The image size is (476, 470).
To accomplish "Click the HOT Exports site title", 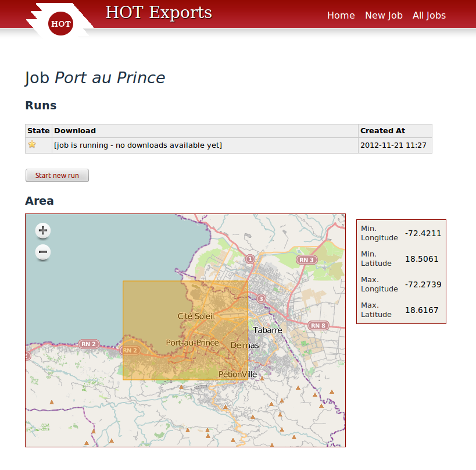I will [x=159, y=13].
